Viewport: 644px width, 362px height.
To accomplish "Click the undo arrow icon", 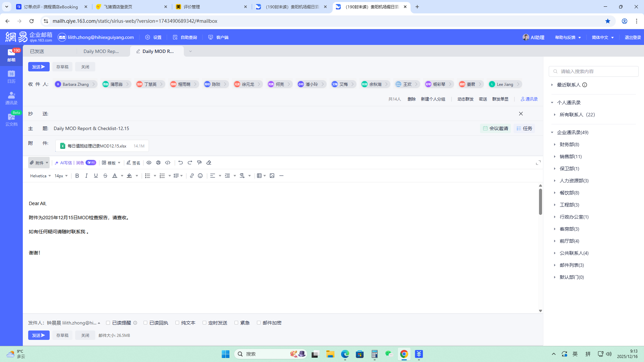I will pyautogui.click(x=180, y=163).
